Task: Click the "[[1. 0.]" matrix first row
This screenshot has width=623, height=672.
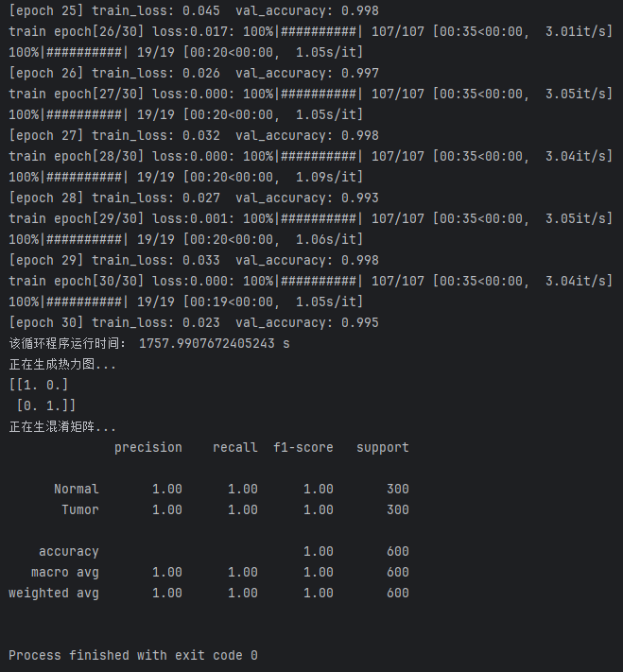Action: coord(39,385)
